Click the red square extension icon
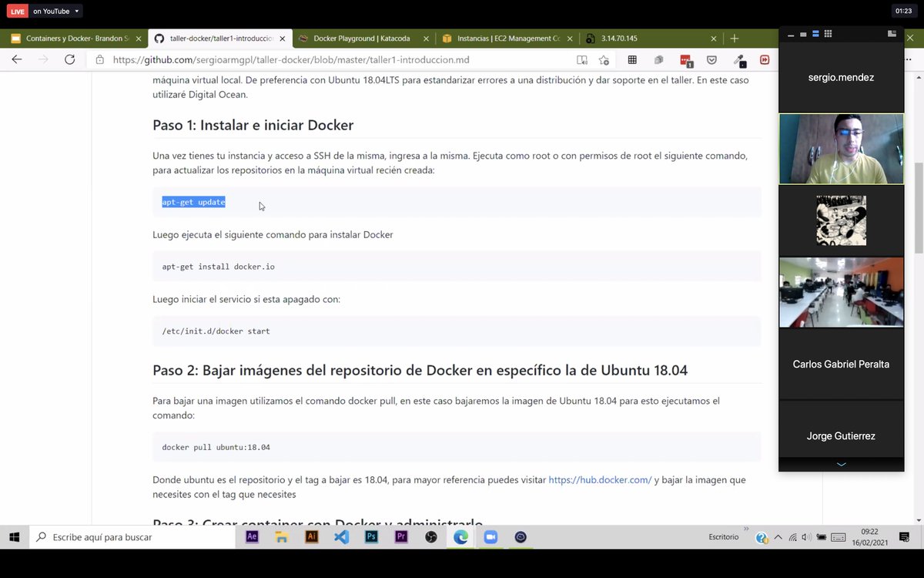 [765, 59]
